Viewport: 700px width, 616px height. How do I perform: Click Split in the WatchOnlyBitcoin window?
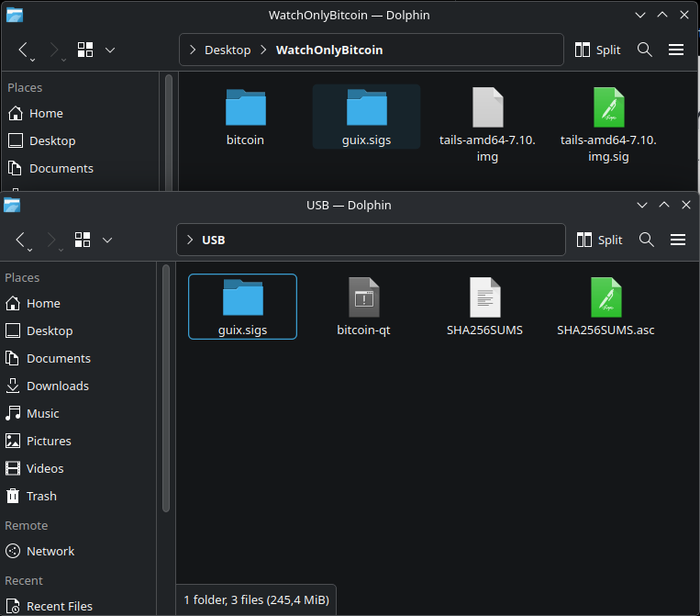click(x=598, y=50)
